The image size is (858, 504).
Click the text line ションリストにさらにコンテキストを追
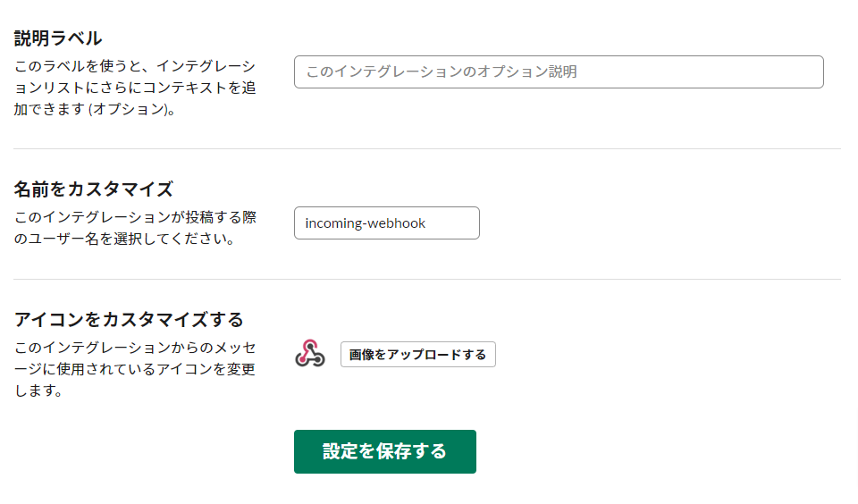[x=134, y=88]
